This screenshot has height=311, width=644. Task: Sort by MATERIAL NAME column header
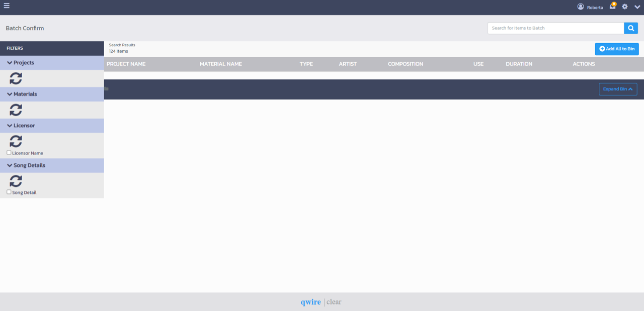(220, 64)
